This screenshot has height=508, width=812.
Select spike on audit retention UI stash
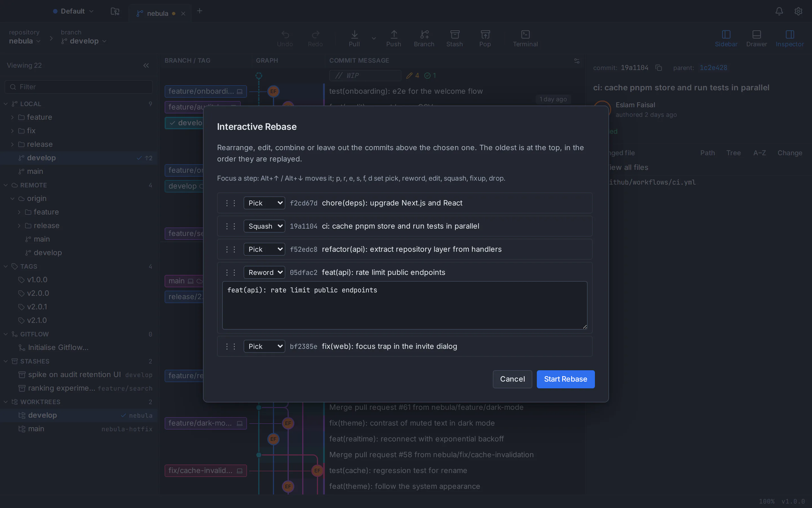point(79,375)
